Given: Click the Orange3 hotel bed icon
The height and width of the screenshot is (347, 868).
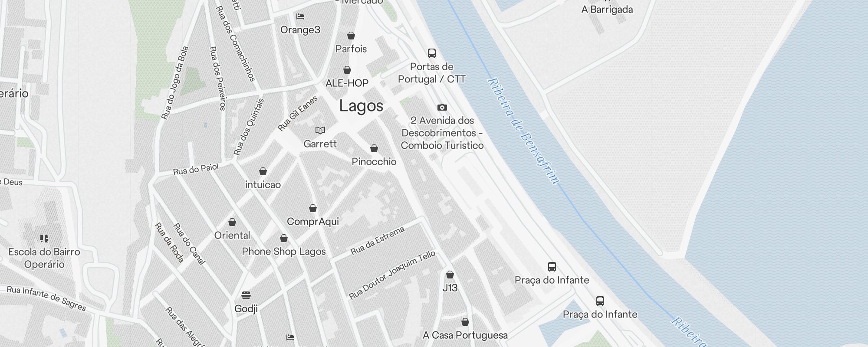Looking at the screenshot, I should point(300,16).
